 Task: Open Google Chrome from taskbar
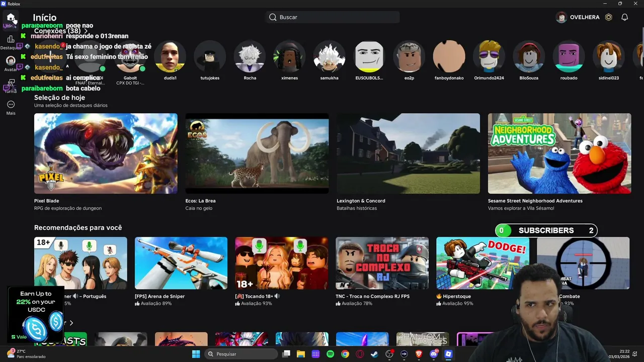[345, 354]
